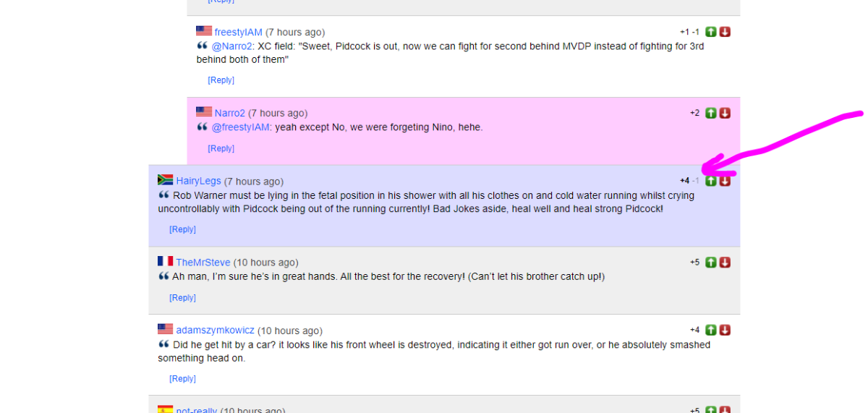
Task: View adamszymkowicz's profile
Action: click(215, 330)
